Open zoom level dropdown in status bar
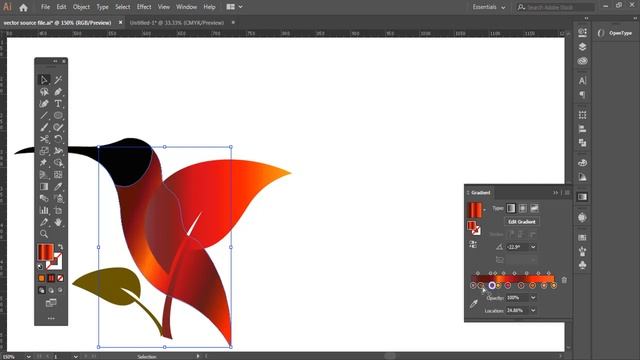The width and height of the screenshot is (640, 360). point(28,357)
